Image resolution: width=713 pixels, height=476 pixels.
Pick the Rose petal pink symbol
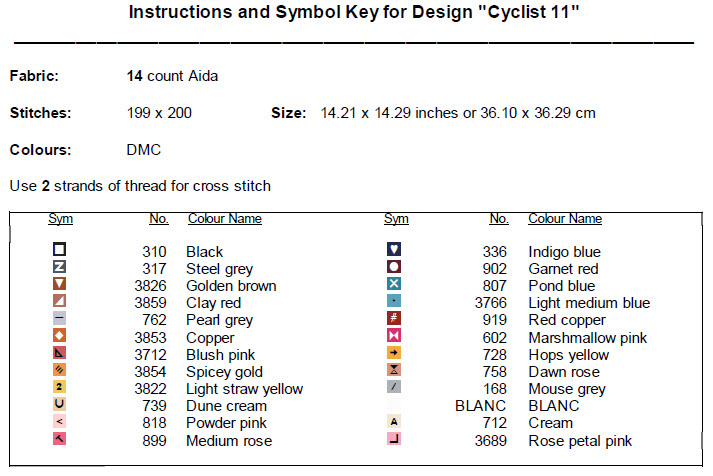tap(394, 440)
